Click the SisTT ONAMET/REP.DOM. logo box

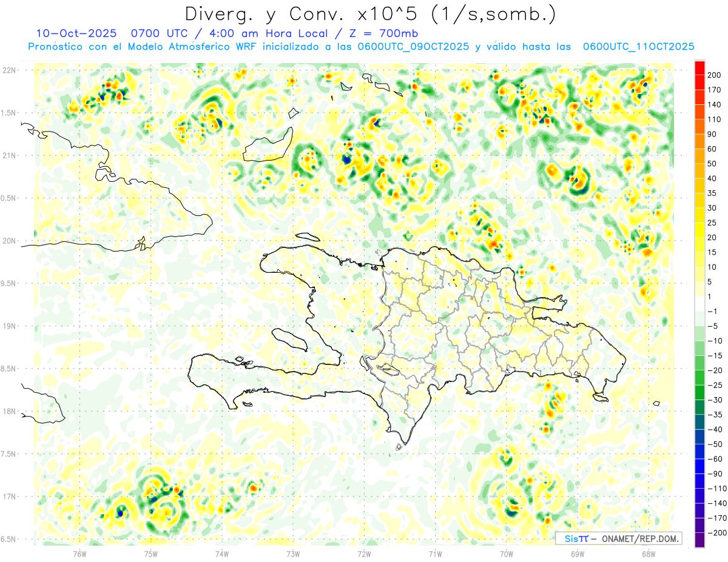point(618,538)
